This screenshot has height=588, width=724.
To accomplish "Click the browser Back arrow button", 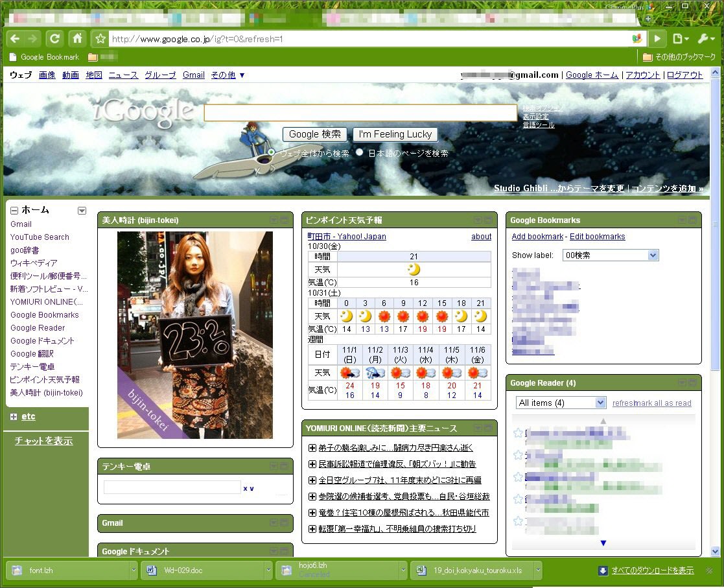I will point(15,38).
